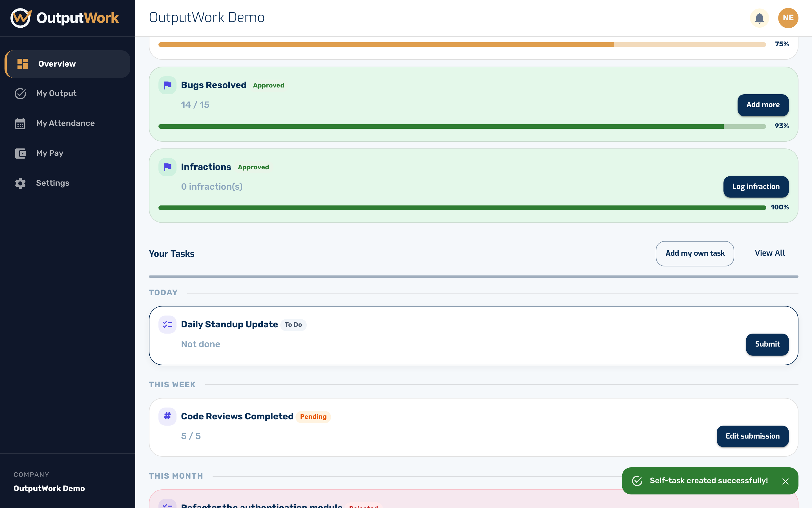Click the Approved status beside Infractions
This screenshot has height=508, width=812.
pyautogui.click(x=253, y=167)
